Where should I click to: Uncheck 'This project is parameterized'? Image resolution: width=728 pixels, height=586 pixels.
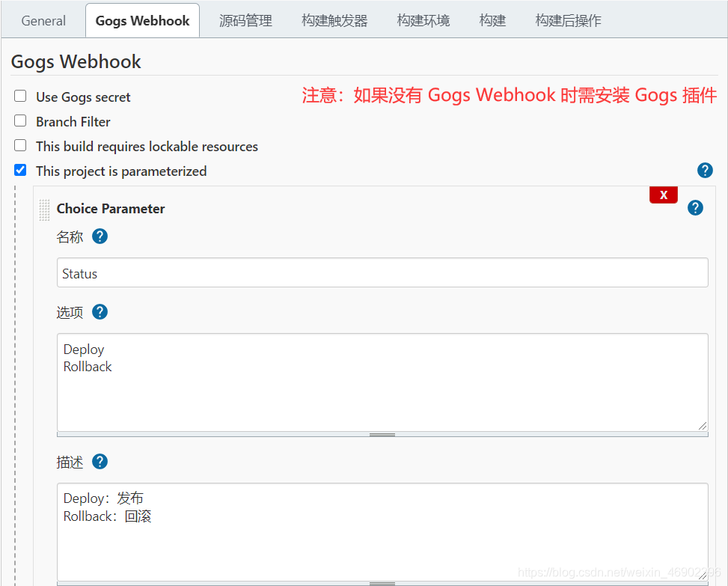(x=20, y=170)
